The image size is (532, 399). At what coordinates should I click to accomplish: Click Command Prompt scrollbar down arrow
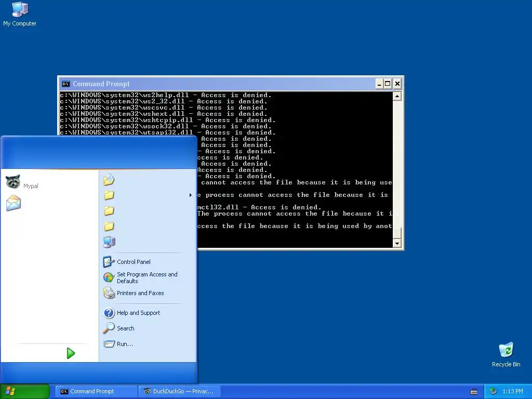click(x=397, y=243)
